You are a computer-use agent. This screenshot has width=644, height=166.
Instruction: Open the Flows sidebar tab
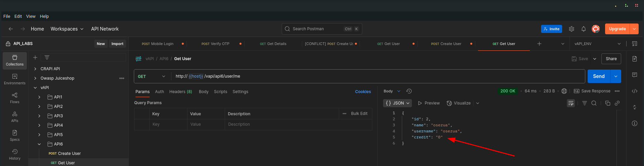click(15, 98)
